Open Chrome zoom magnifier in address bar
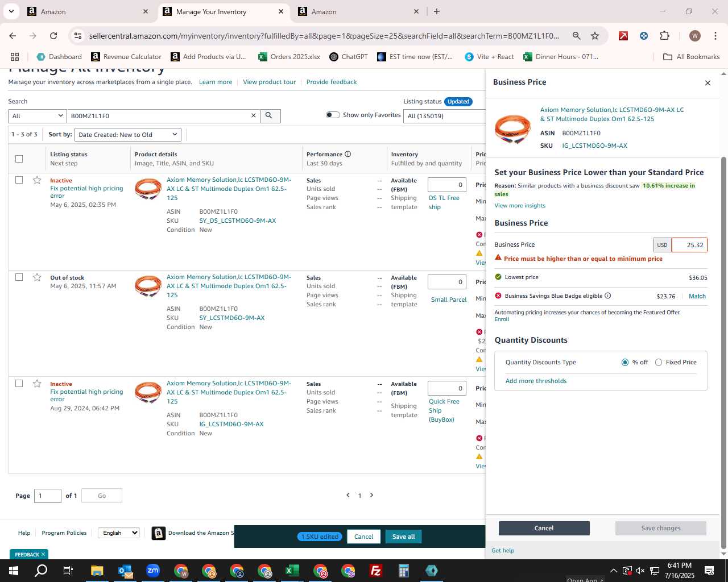 pyautogui.click(x=576, y=36)
